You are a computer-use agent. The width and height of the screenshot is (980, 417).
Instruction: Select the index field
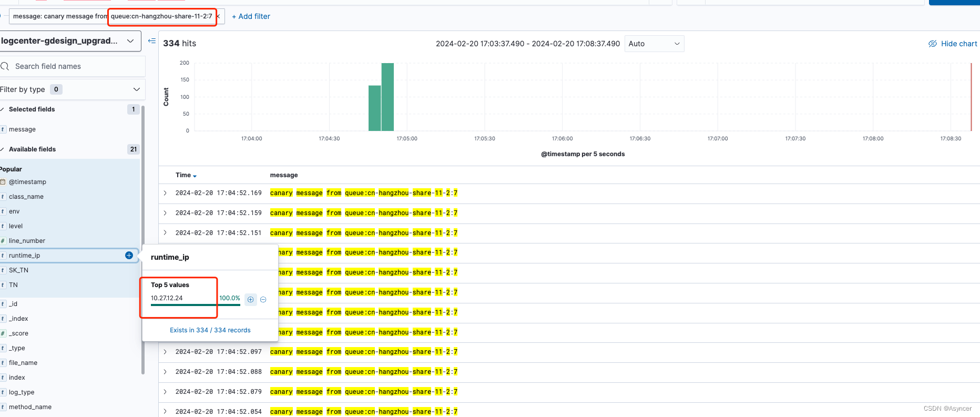(17, 378)
